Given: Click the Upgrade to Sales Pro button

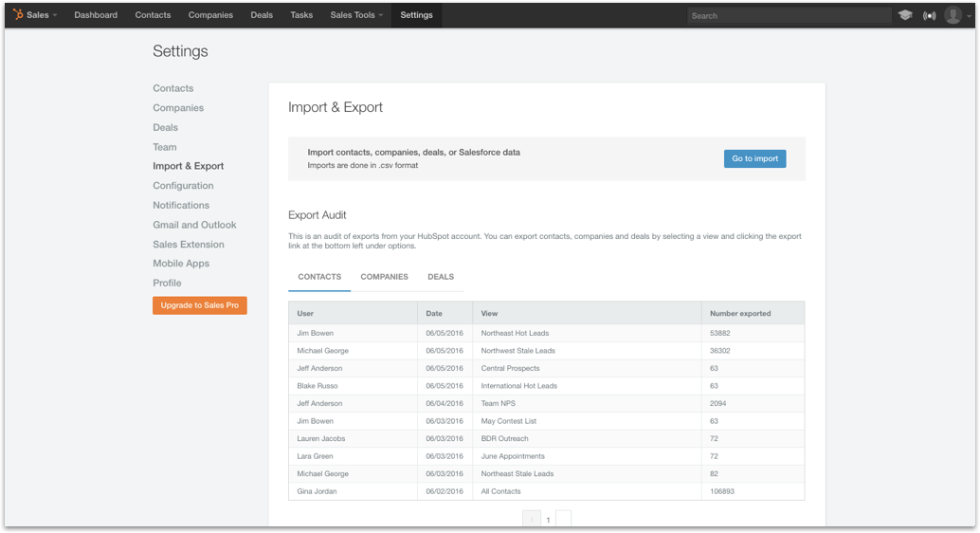Looking at the screenshot, I should [x=199, y=305].
